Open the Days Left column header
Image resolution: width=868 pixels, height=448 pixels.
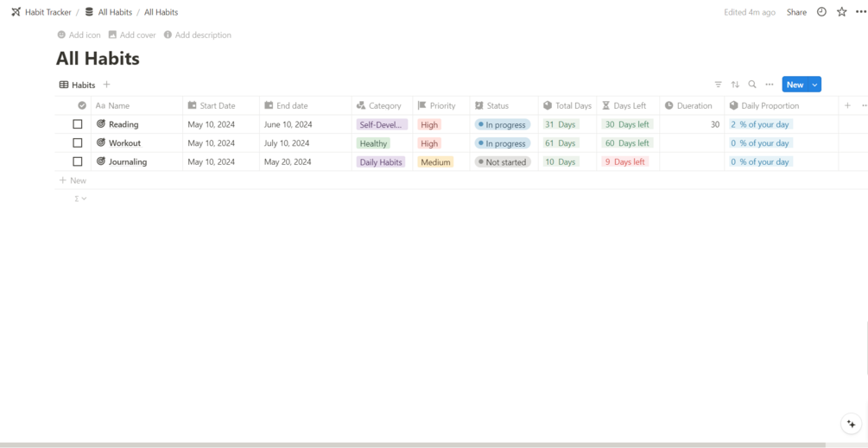coord(628,105)
